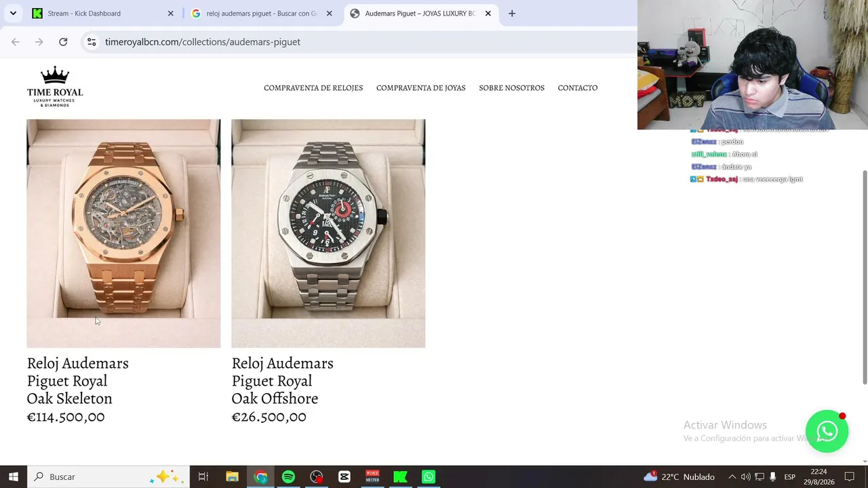Close the reloj audemars piguet Google tab
868x488 pixels.
tap(330, 14)
